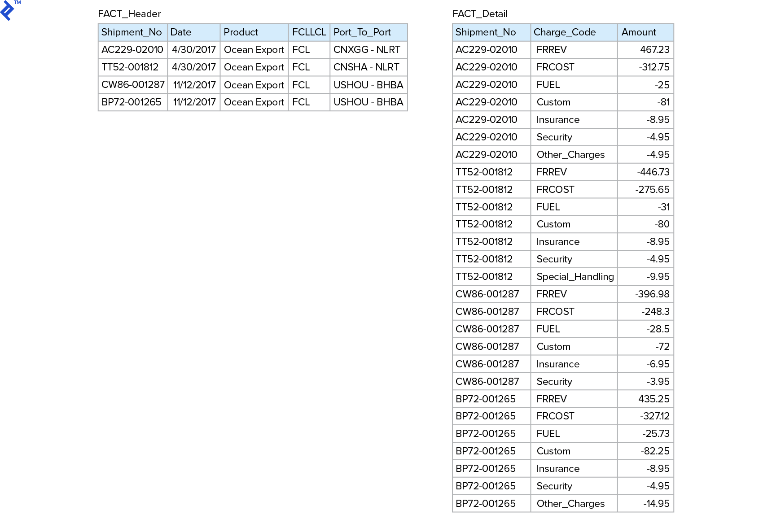Viewport: 772px width, 532px height.
Task: Select the Ocean Export cell for TT52-001812
Action: [x=254, y=67]
